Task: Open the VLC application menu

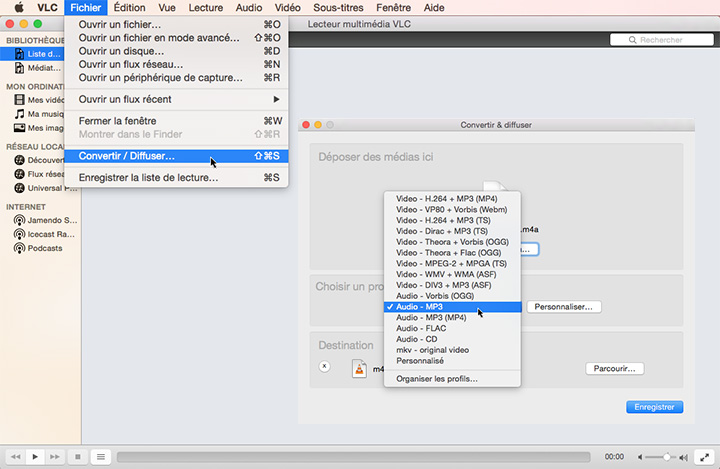Action: tap(47, 7)
